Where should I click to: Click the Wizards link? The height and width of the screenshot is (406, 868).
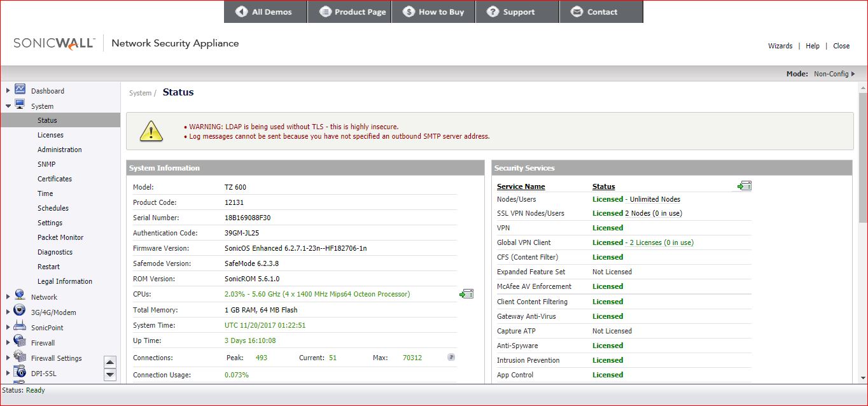(x=780, y=46)
